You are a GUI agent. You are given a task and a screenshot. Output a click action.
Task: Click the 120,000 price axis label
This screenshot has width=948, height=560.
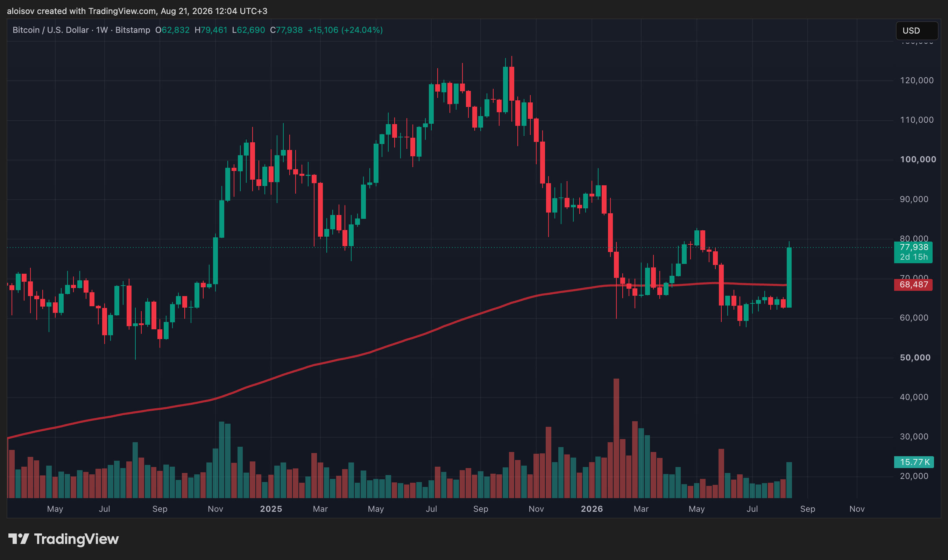point(917,80)
